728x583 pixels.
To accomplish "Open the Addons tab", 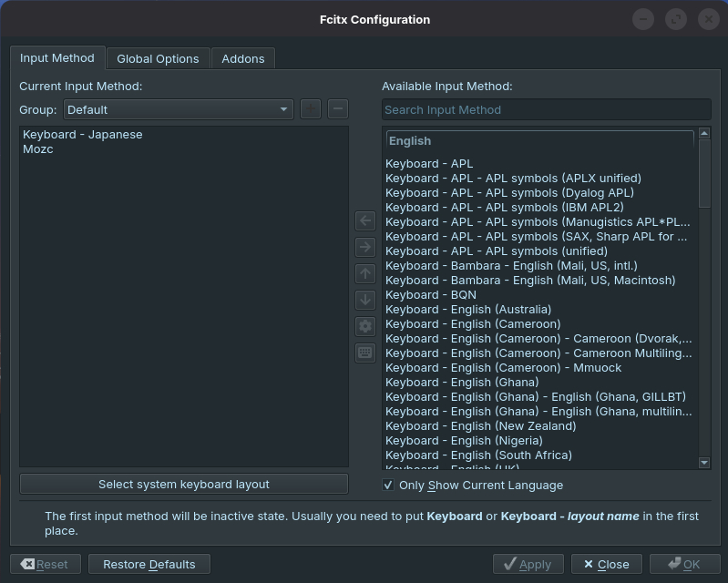I will coord(243,58).
